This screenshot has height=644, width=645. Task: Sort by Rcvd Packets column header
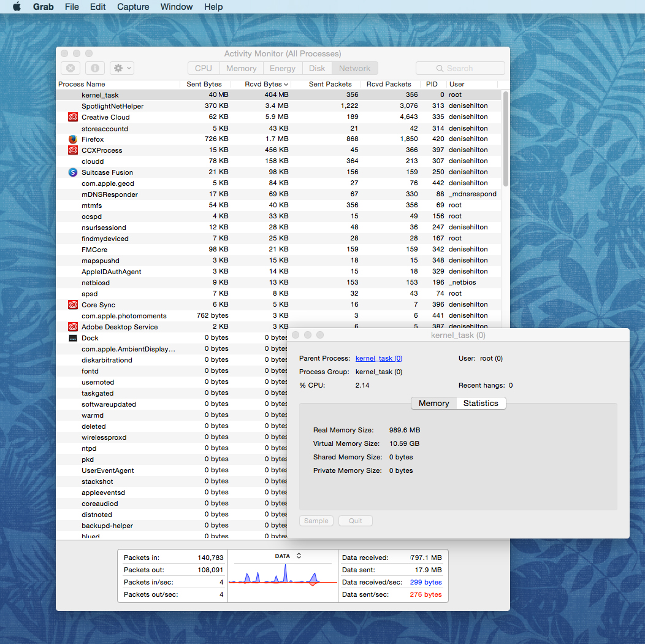[389, 84]
